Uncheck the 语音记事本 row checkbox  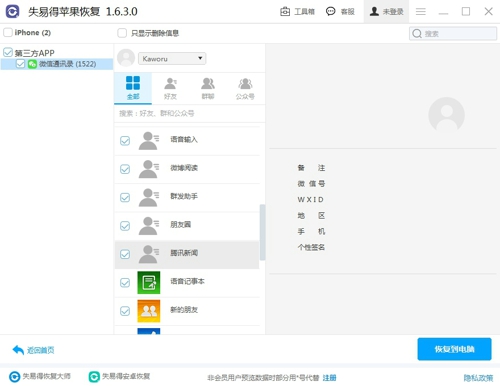point(125,283)
